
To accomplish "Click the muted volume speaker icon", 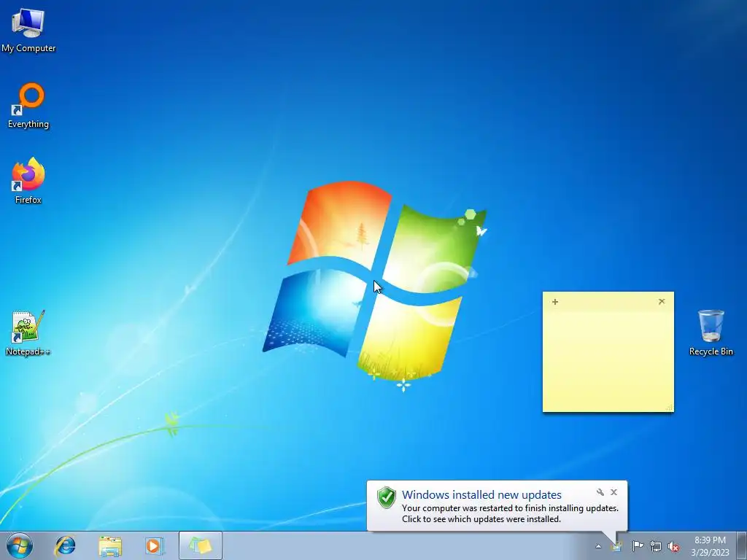I will pyautogui.click(x=673, y=546).
